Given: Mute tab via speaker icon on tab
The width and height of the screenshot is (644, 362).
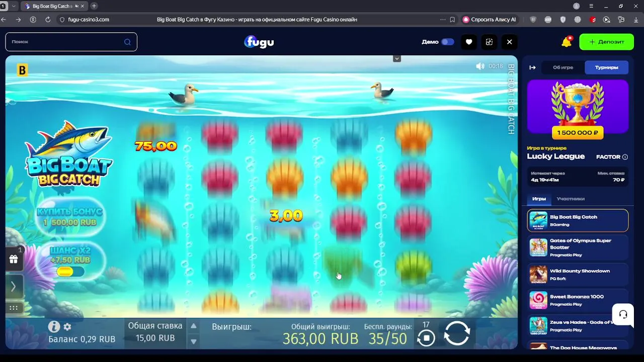Looking at the screenshot, I should point(76,6).
